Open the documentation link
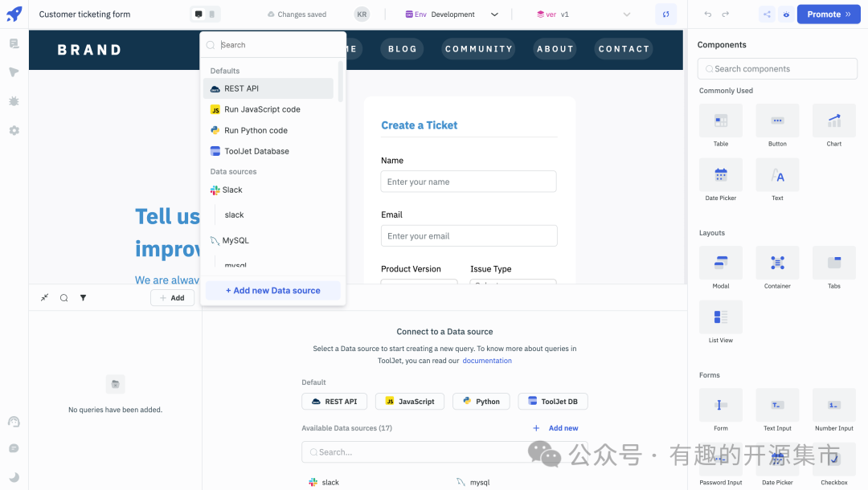This screenshot has height=490, width=868. pyautogui.click(x=487, y=361)
